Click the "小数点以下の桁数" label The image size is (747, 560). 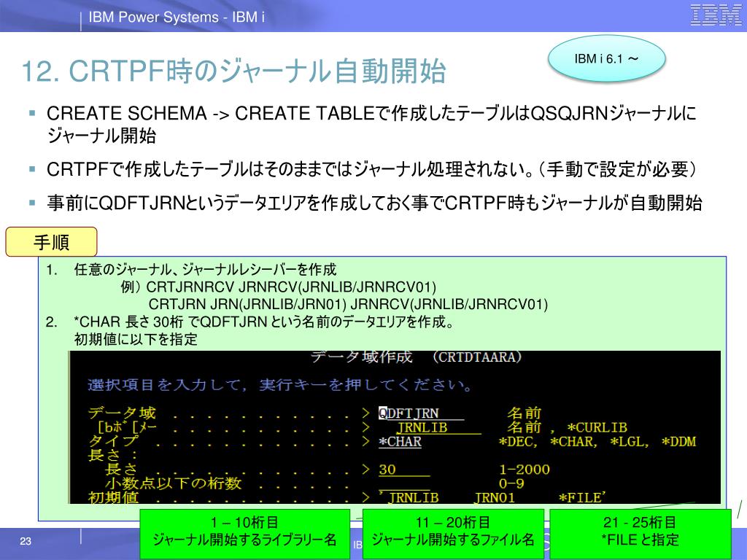coord(174,483)
